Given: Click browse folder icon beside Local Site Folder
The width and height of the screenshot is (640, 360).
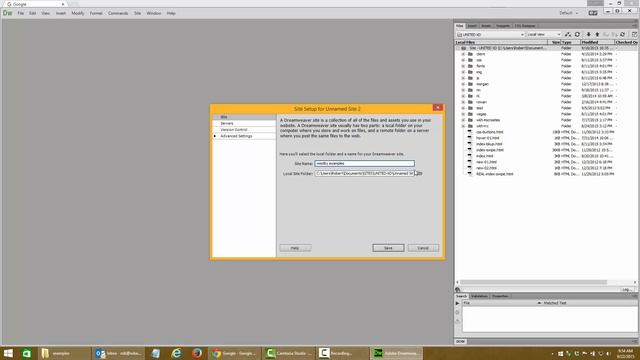Looking at the screenshot, I should pyautogui.click(x=419, y=173).
